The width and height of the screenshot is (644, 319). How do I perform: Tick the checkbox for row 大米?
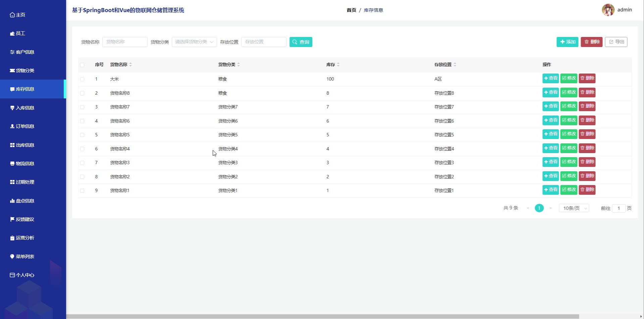click(82, 79)
